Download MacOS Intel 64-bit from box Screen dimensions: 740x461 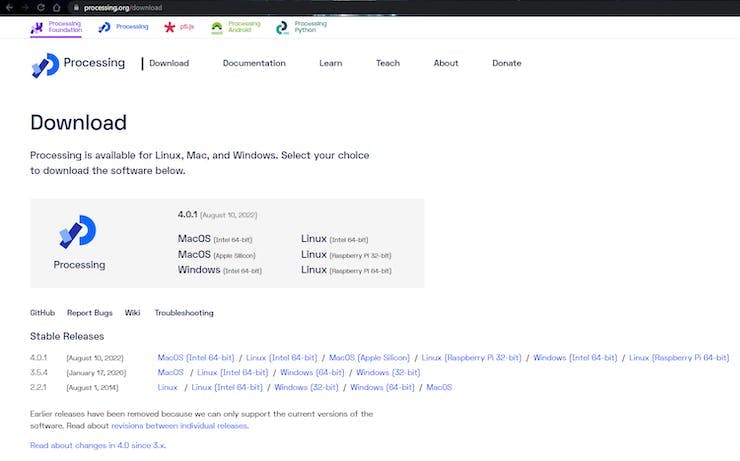[215, 239]
